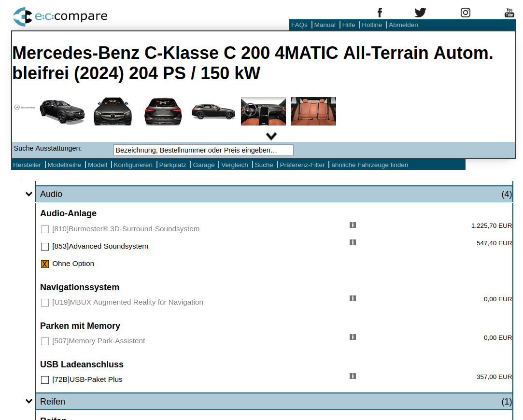Click the '547,40 EUR' price
Viewport: 523px width, 420px height.
pos(494,243)
